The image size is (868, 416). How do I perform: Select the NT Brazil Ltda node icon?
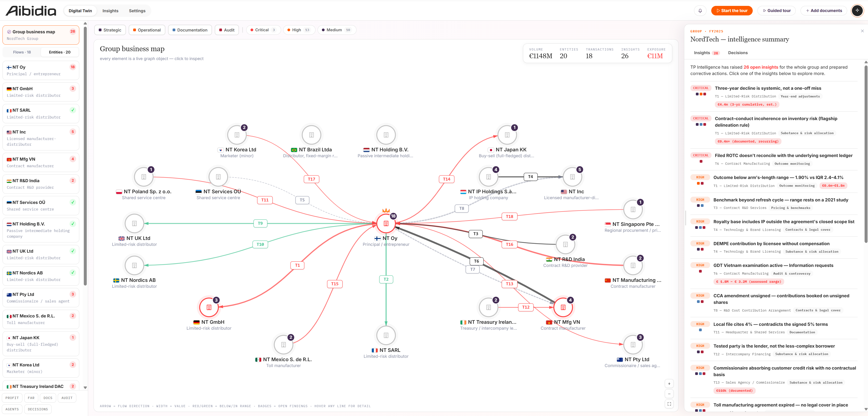click(x=311, y=135)
